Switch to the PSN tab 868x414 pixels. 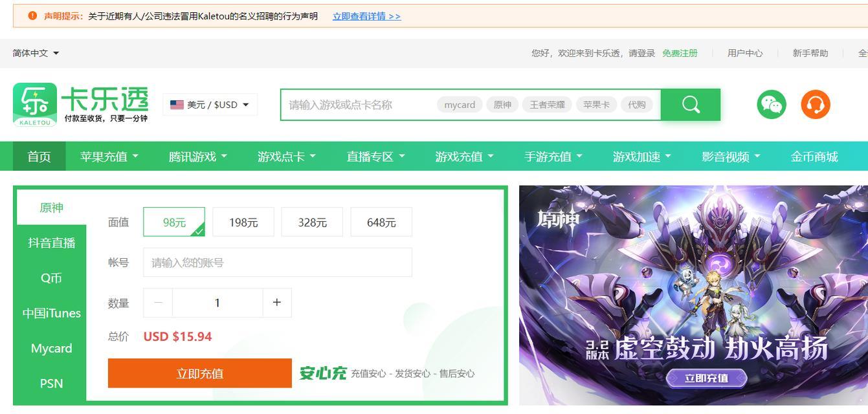[x=51, y=383]
